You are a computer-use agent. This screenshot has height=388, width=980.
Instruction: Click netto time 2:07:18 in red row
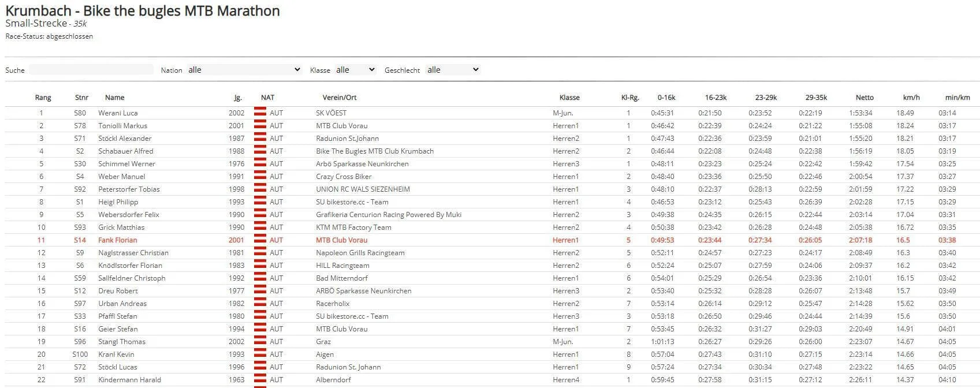point(860,240)
